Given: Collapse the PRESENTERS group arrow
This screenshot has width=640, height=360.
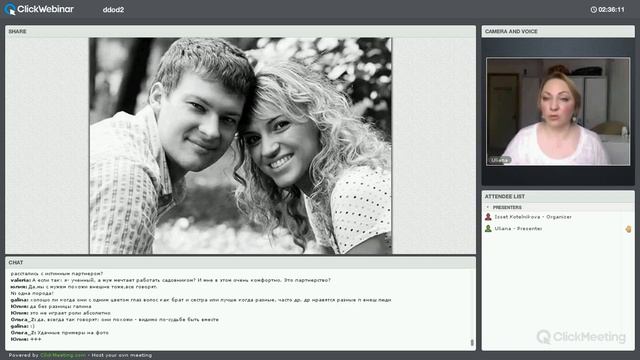Looking at the screenshot, I should 487,207.
